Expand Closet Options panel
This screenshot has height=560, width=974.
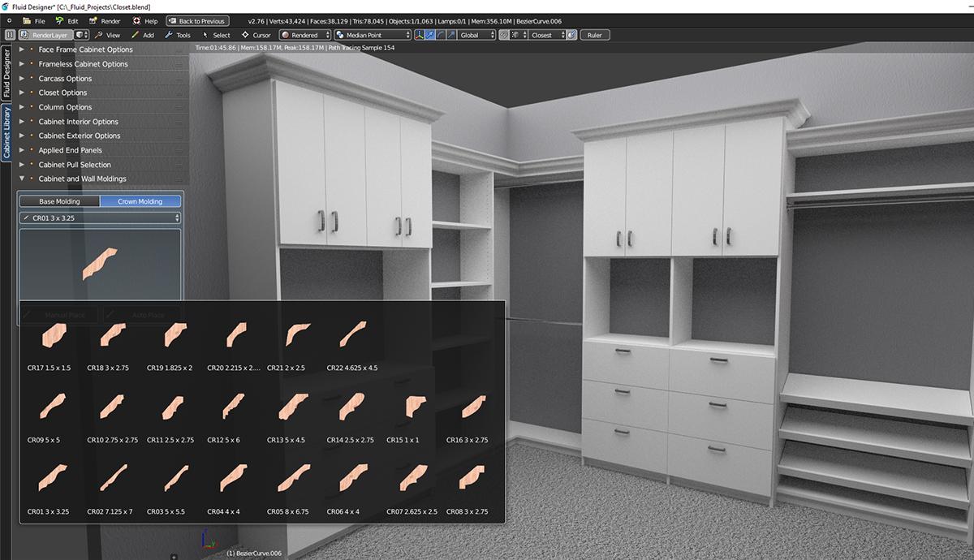tap(101, 93)
